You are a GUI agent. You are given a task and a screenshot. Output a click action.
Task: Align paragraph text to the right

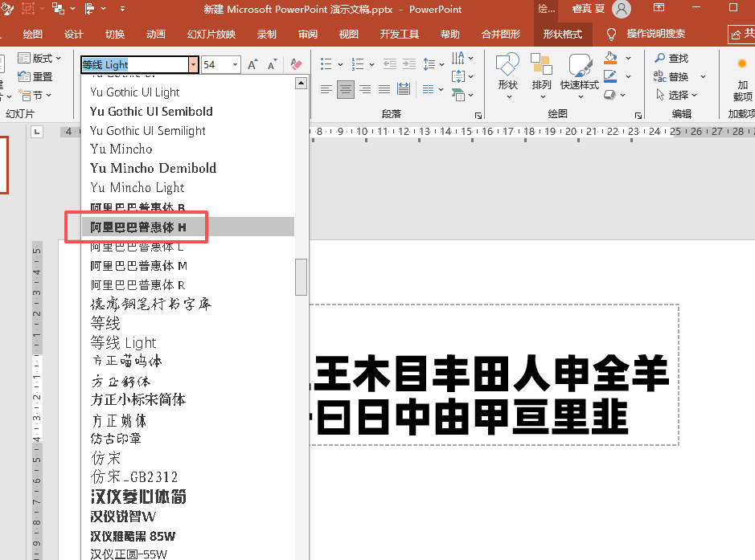(365, 89)
